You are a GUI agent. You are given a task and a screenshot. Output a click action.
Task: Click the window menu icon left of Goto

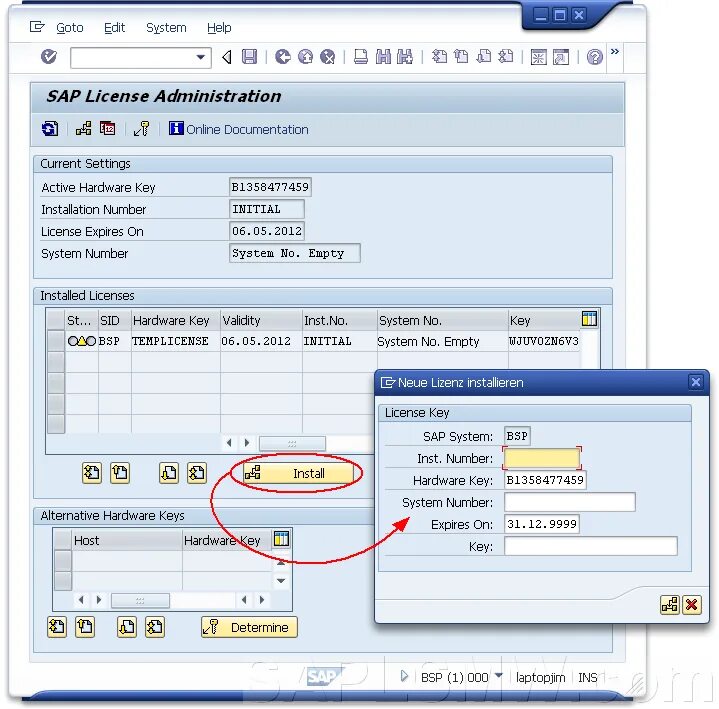coord(37,27)
